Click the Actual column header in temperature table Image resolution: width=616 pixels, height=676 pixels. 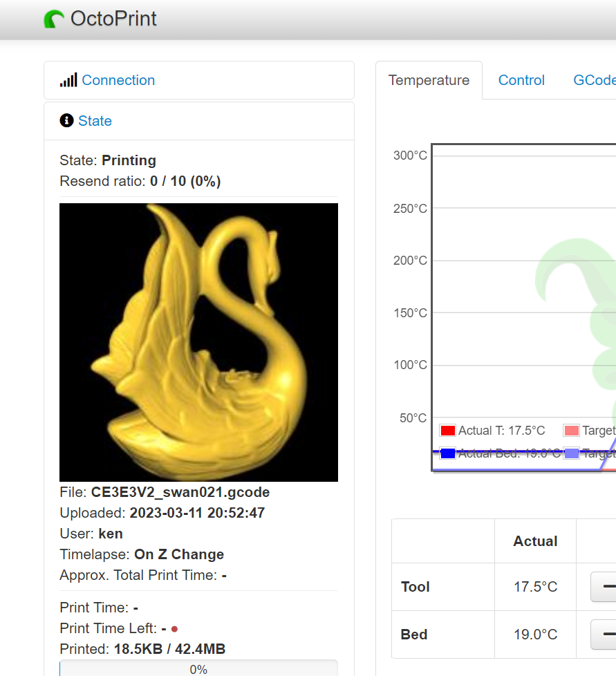[x=535, y=541]
